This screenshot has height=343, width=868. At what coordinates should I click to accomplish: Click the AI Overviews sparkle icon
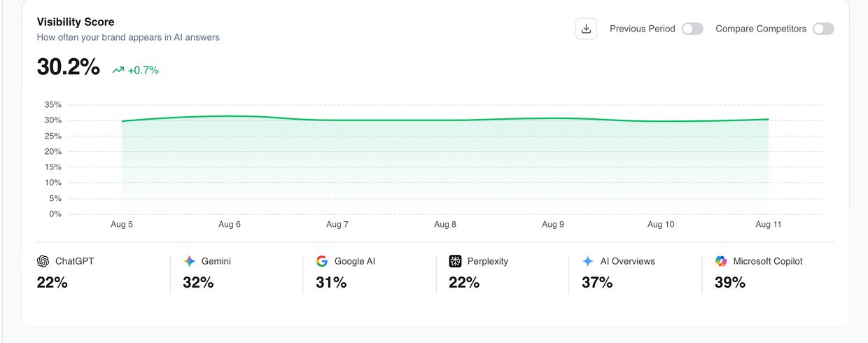(x=588, y=261)
